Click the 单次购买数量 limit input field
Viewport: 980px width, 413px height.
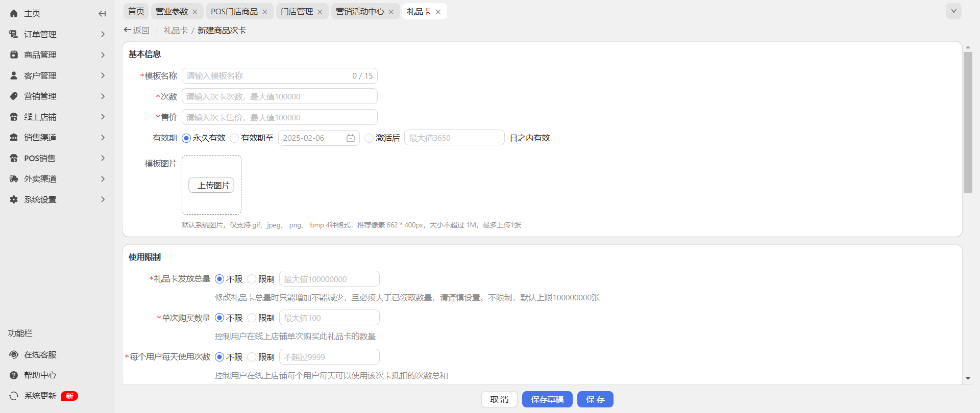coord(329,318)
